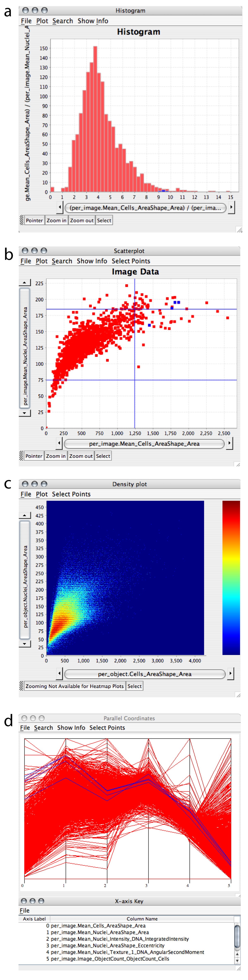This screenshot has height=980, width=248.
Task: Open Plot menu in Histogram window
Action: pyautogui.click(x=42, y=21)
